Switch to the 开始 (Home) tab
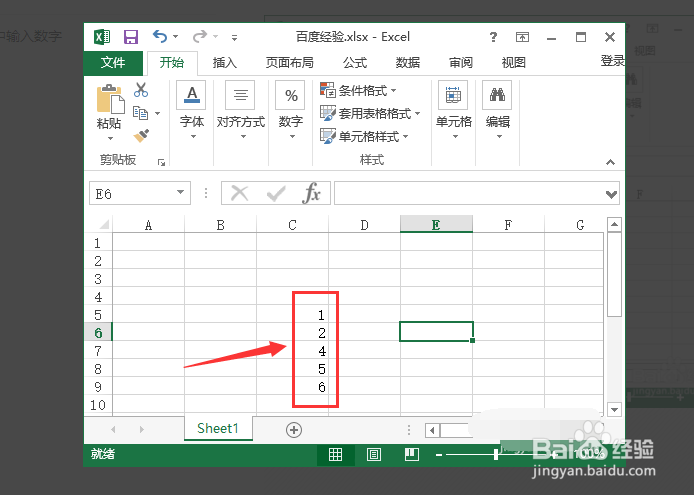The image size is (694, 495). (172, 63)
